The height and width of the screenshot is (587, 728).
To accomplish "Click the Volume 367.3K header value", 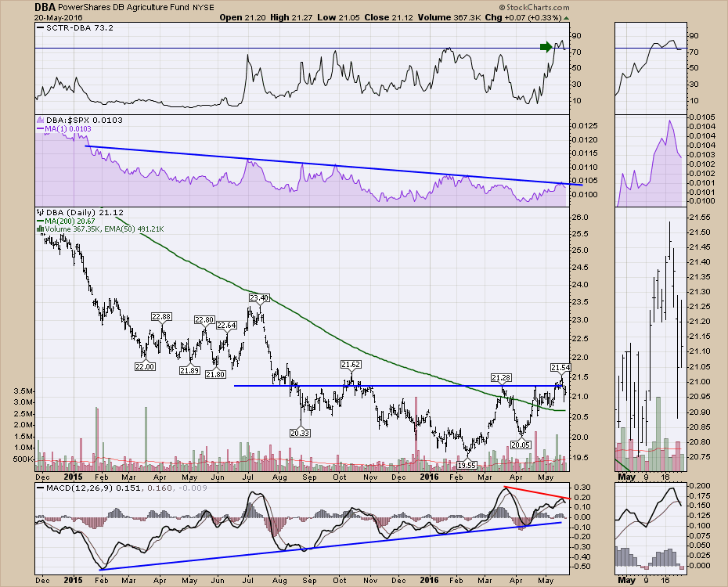I will tap(449, 18).
